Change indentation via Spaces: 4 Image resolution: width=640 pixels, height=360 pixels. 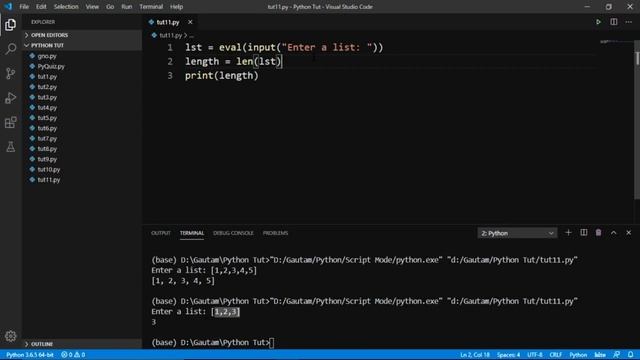pos(508,355)
